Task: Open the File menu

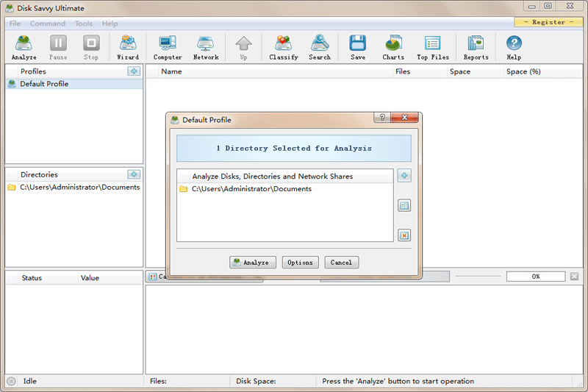Action: click(x=15, y=24)
